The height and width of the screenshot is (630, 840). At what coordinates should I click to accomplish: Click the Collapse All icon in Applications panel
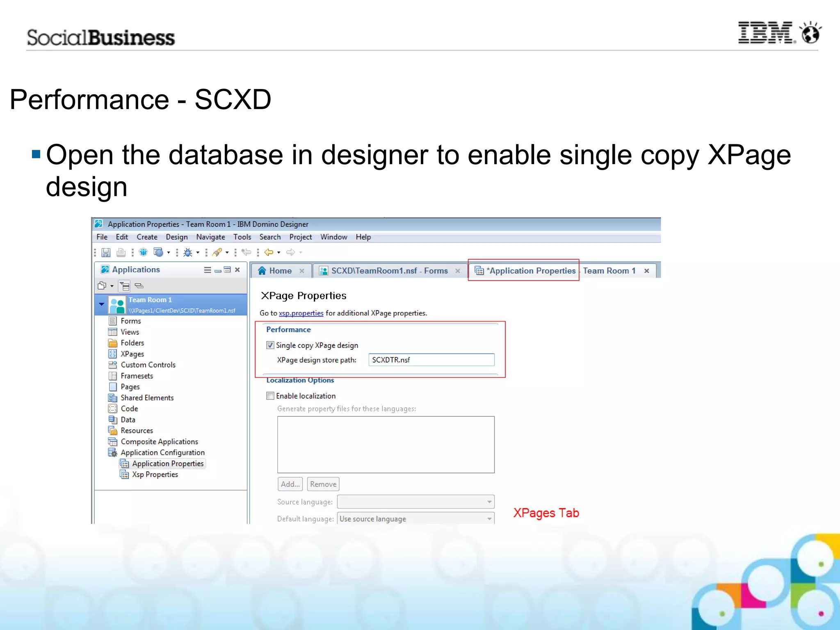pyautogui.click(x=139, y=285)
